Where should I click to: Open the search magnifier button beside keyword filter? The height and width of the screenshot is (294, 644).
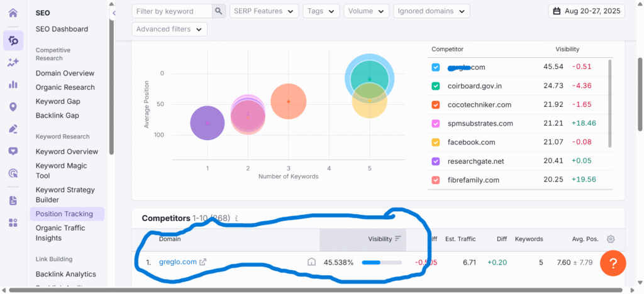point(218,11)
